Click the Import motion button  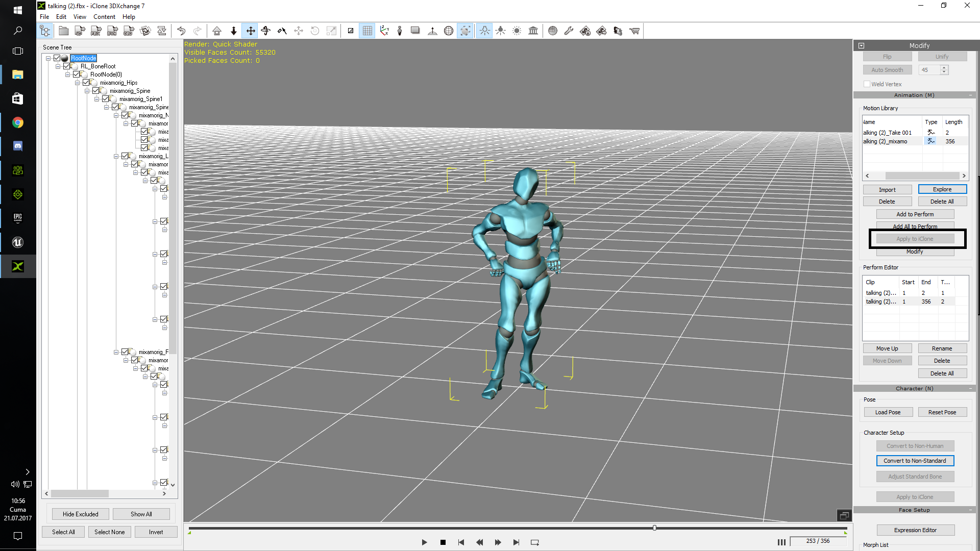(887, 190)
